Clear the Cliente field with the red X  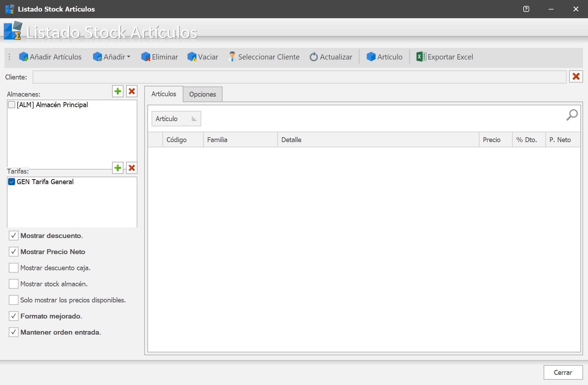[x=576, y=76]
